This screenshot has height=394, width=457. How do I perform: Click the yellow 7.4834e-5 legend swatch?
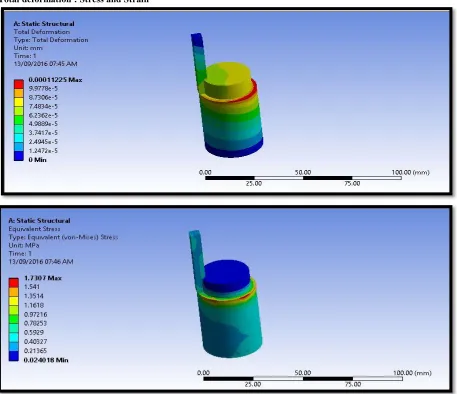point(19,102)
